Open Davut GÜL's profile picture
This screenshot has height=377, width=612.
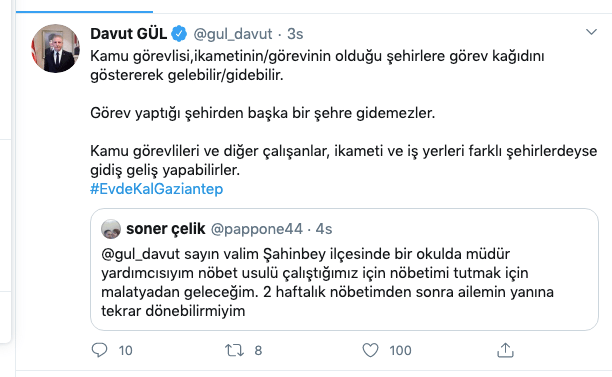point(55,48)
